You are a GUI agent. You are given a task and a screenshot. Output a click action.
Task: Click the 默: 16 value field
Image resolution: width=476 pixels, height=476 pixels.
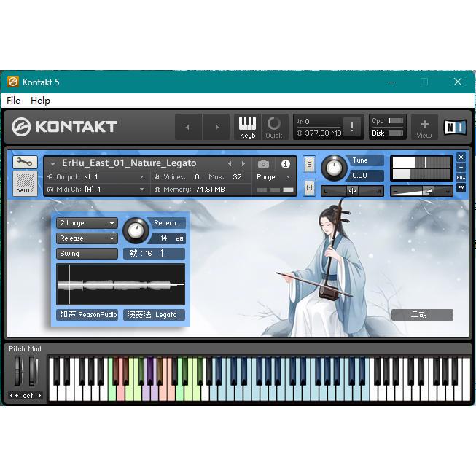[154, 254]
